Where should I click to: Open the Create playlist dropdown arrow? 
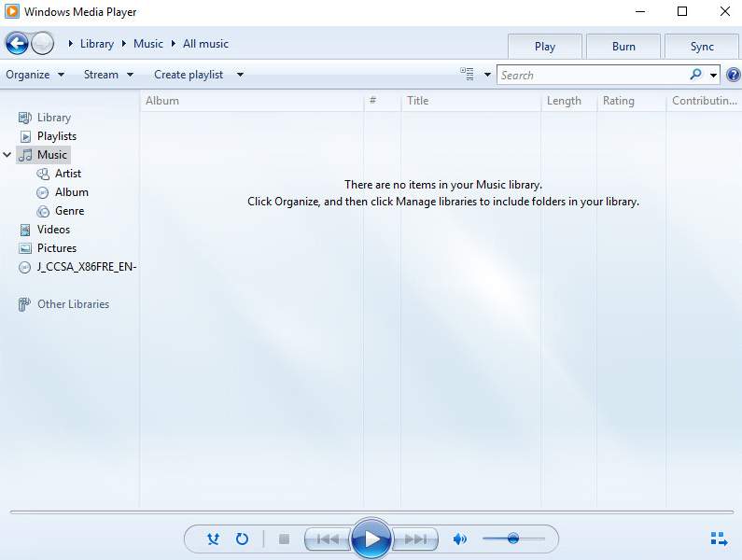tap(240, 75)
